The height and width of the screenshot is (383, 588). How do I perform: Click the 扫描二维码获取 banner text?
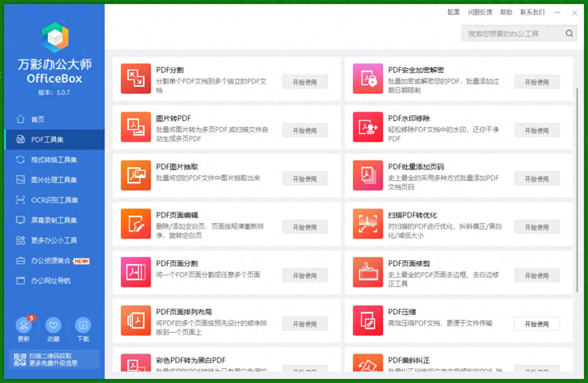[x=50, y=356]
